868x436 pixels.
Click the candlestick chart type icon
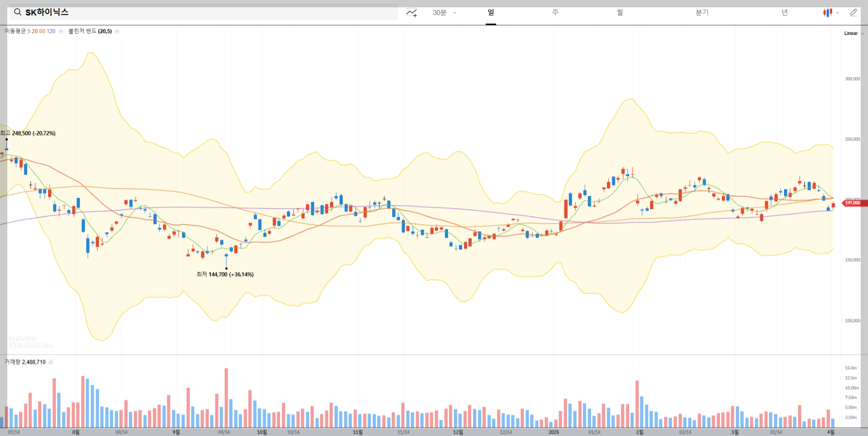tap(828, 13)
